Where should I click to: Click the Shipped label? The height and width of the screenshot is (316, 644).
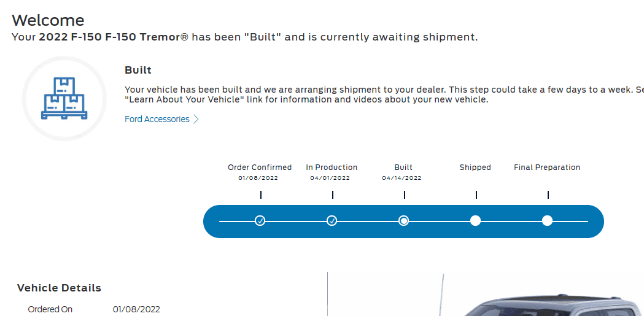[x=475, y=167]
